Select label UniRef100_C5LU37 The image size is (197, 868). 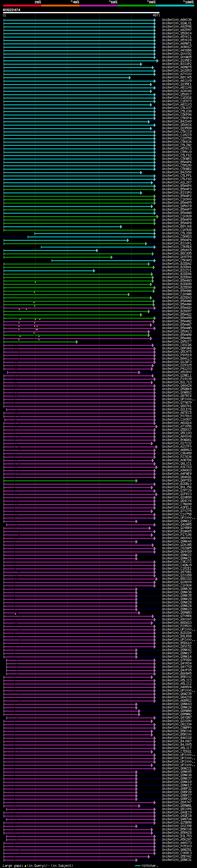tap(177, 108)
